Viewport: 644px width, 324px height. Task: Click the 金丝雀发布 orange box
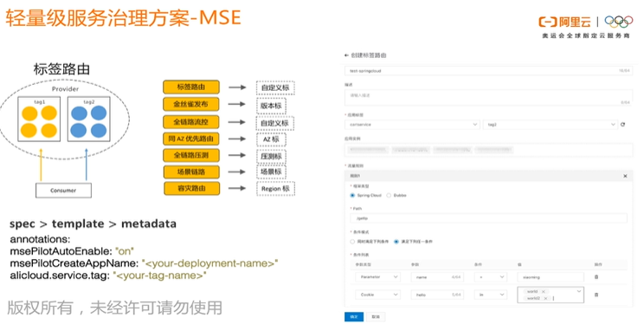[191, 105]
